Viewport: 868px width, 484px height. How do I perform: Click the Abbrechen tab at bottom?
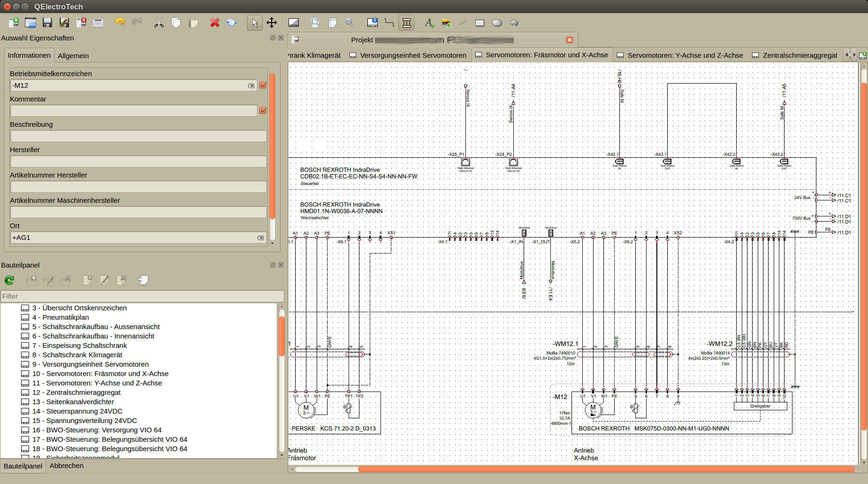(x=67, y=466)
